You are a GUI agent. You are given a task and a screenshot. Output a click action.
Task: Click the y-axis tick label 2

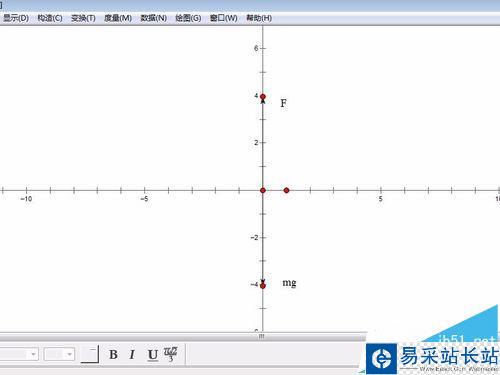(256, 143)
